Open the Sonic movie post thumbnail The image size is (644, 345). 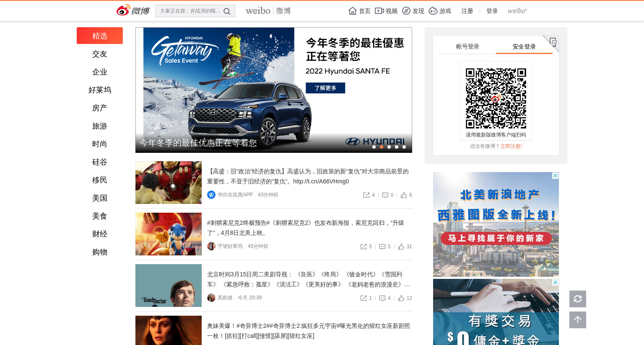click(169, 234)
